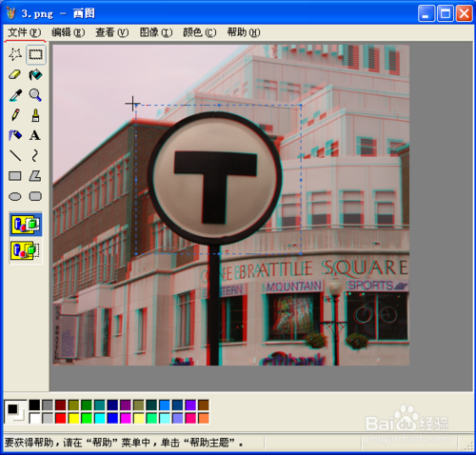
Task: Choose the Fill With Color bucket
Action: pyautogui.click(x=35, y=75)
